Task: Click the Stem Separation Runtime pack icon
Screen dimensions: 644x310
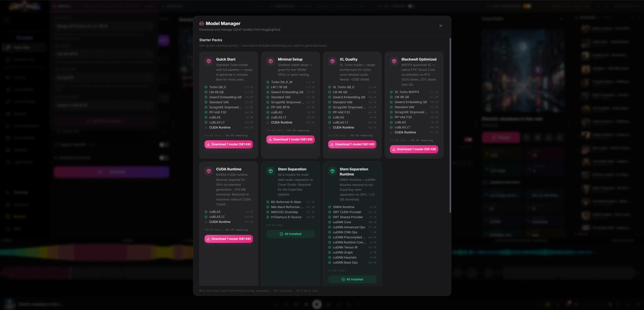Action: coord(332,171)
